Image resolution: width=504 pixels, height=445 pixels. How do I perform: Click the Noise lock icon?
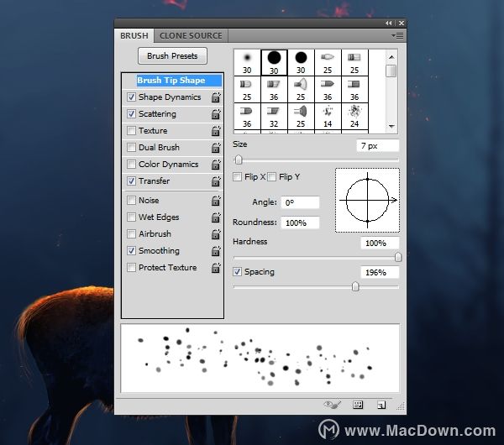pos(216,201)
